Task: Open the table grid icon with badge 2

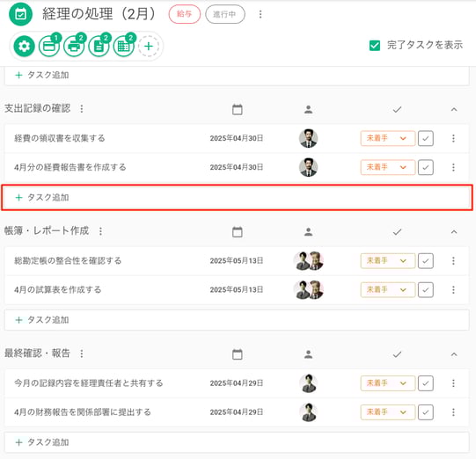Action: (123, 47)
